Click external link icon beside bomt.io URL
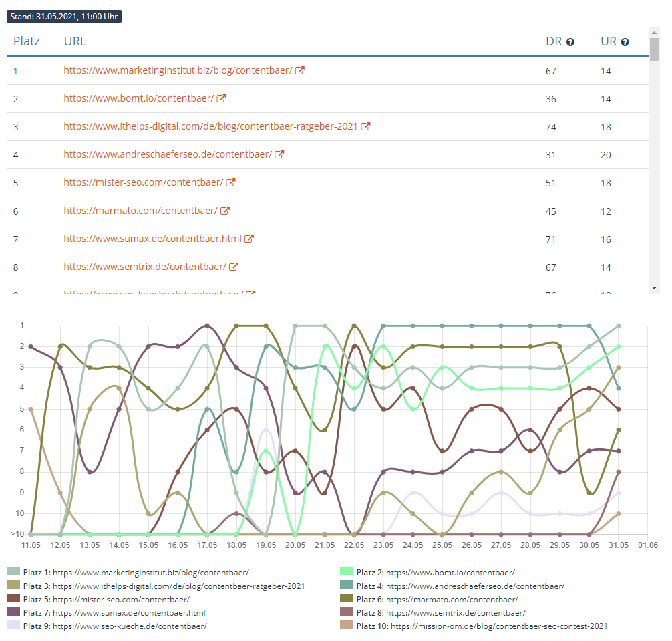The width and height of the screenshot is (672, 641). pyautogui.click(x=221, y=98)
